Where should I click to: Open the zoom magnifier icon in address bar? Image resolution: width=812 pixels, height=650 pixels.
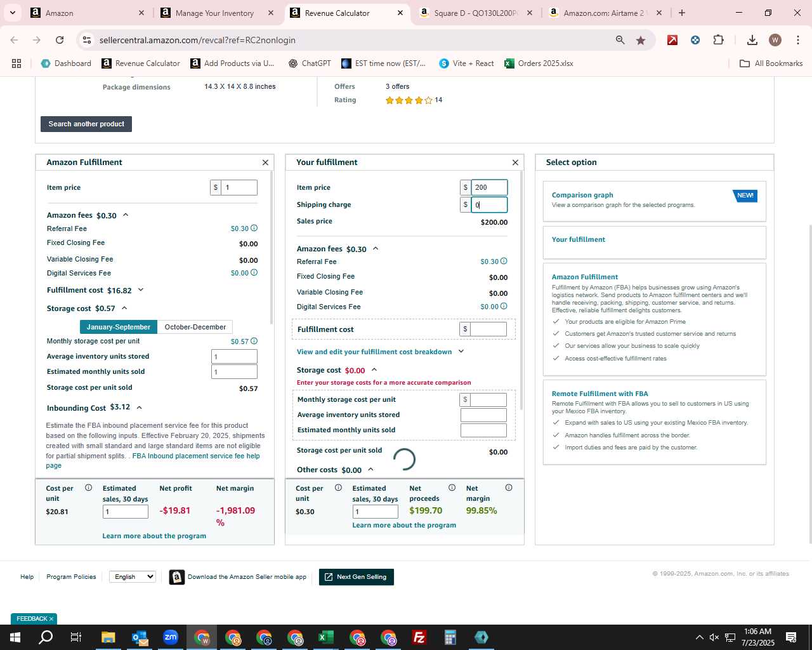[x=620, y=40]
